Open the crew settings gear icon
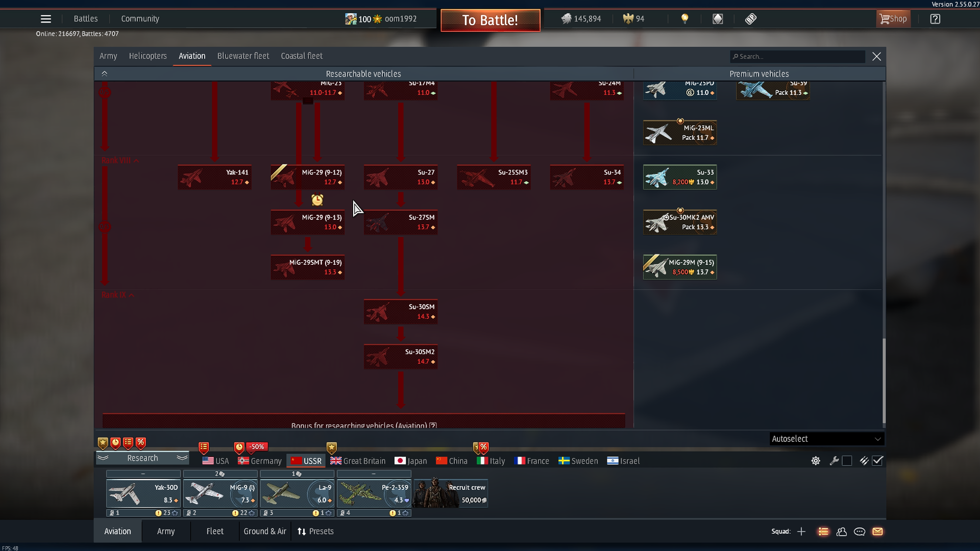The width and height of the screenshot is (980, 551). 816,461
